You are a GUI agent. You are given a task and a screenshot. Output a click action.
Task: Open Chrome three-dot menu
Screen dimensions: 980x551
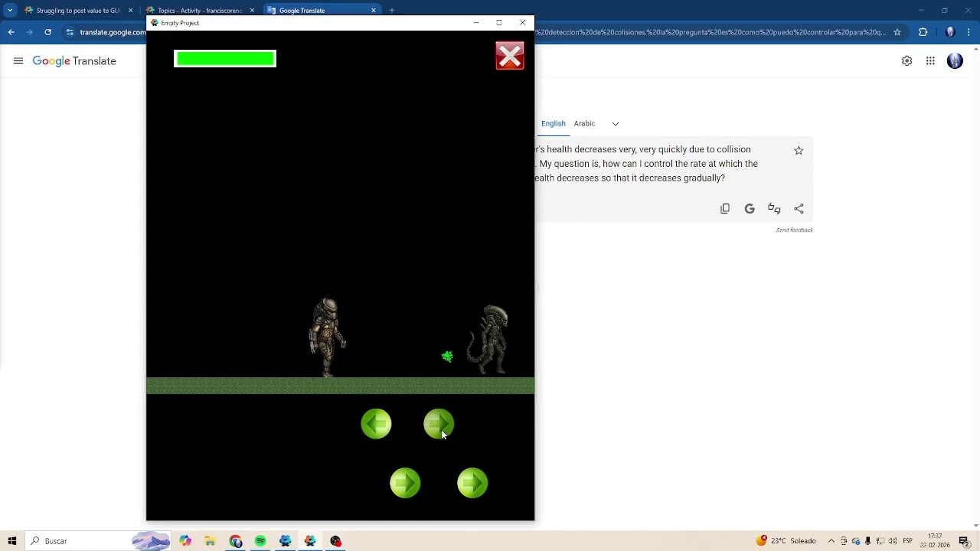pyautogui.click(x=969, y=32)
